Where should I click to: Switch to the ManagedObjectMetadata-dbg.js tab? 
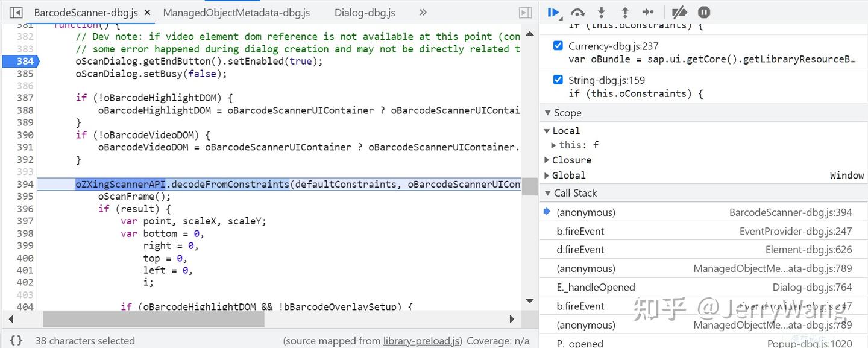click(x=236, y=12)
